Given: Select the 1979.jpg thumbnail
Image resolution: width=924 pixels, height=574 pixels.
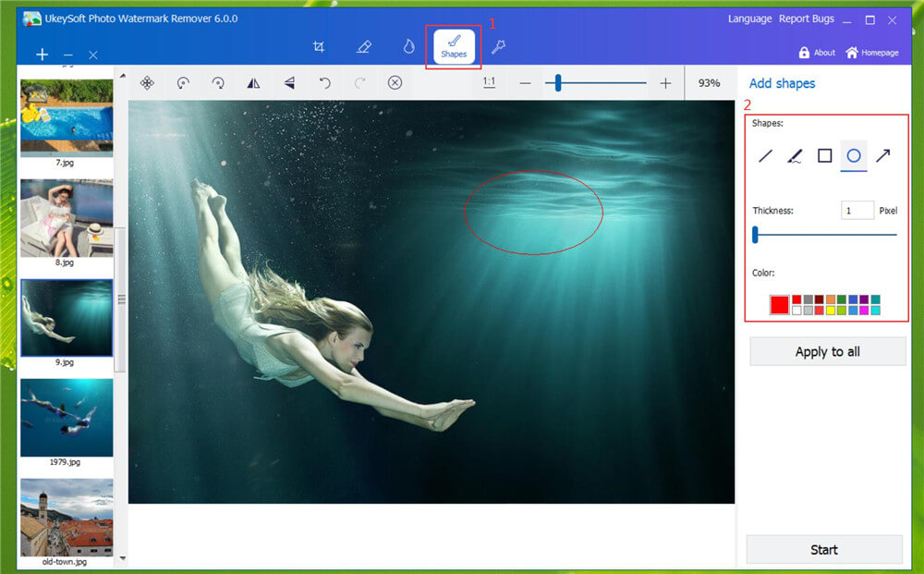Looking at the screenshot, I should pos(66,418).
